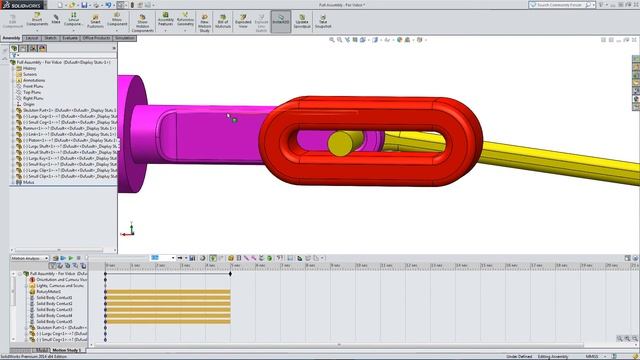Open the Assembly Features tool

(165, 19)
